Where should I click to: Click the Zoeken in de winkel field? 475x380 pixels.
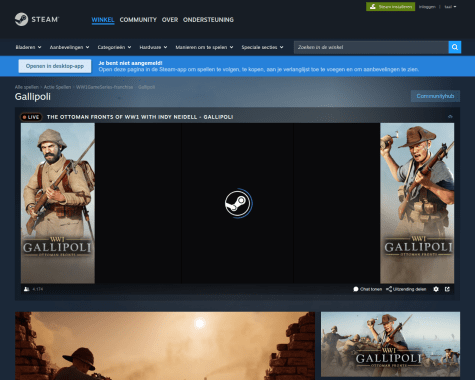(371, 47)
